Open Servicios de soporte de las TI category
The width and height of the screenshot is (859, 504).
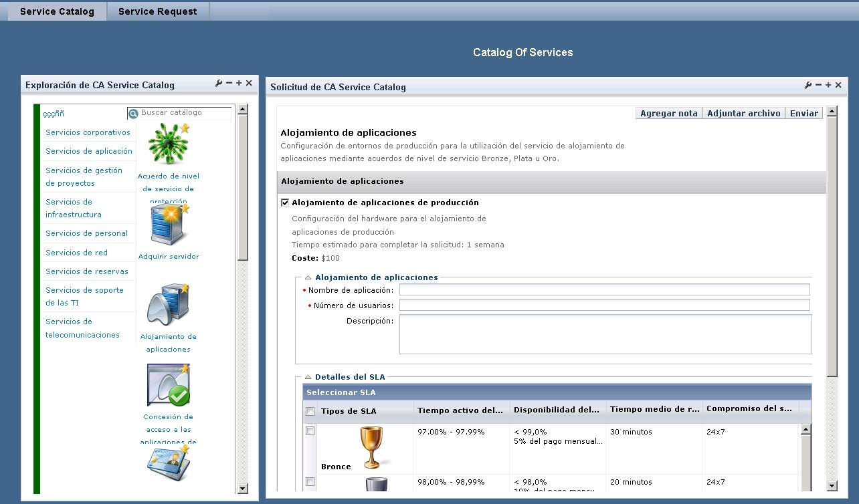point(84,296)
